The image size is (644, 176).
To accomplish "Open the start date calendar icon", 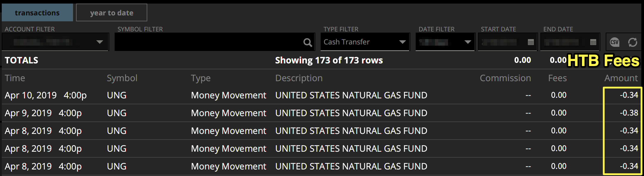I will tap(531, 42).
